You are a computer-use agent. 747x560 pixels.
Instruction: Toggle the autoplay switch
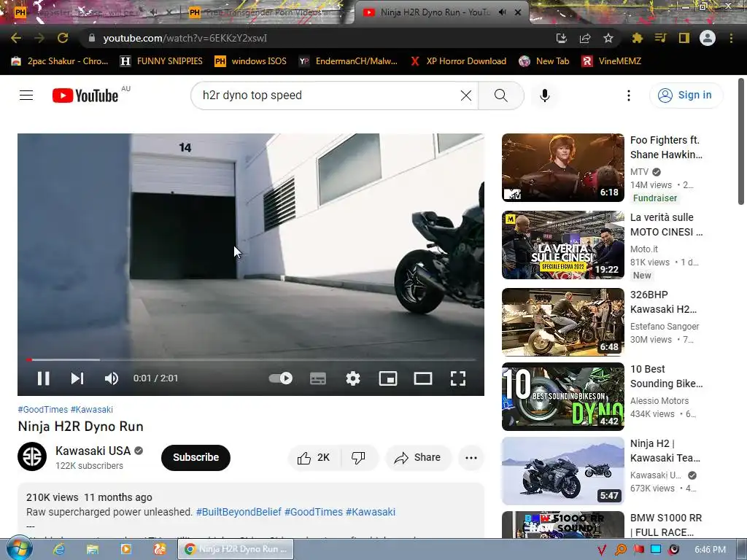click(x=281, y=378)
